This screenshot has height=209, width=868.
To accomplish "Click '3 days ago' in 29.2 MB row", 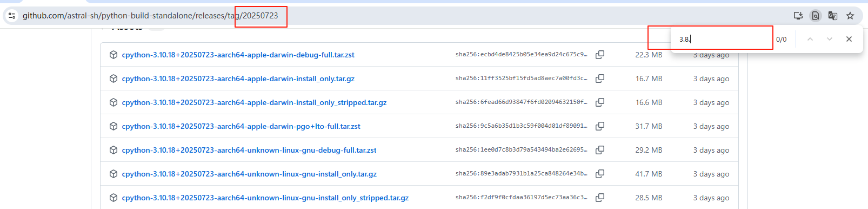I will click(x=711, y=150).
